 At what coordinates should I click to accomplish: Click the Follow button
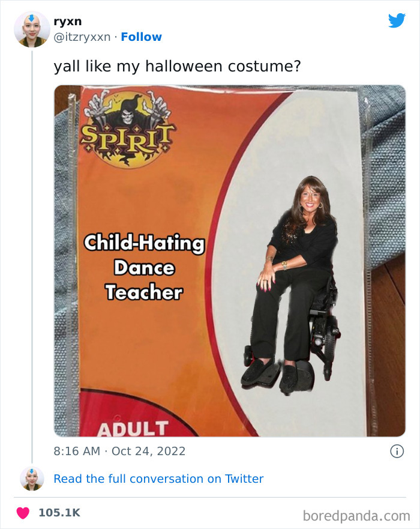[141, 37]
